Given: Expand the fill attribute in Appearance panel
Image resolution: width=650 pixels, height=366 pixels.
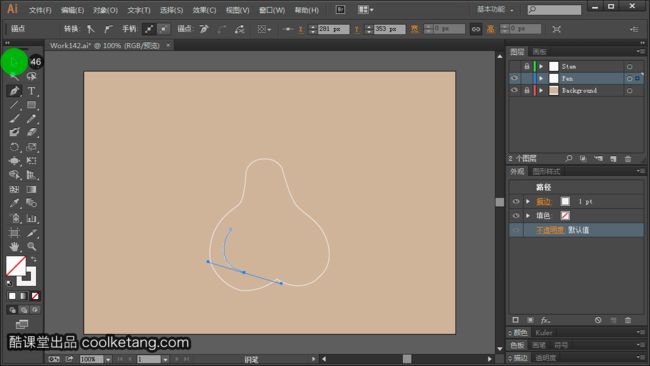Looking at the screenshot, I should pyautogui.click(x=528, y=216).
